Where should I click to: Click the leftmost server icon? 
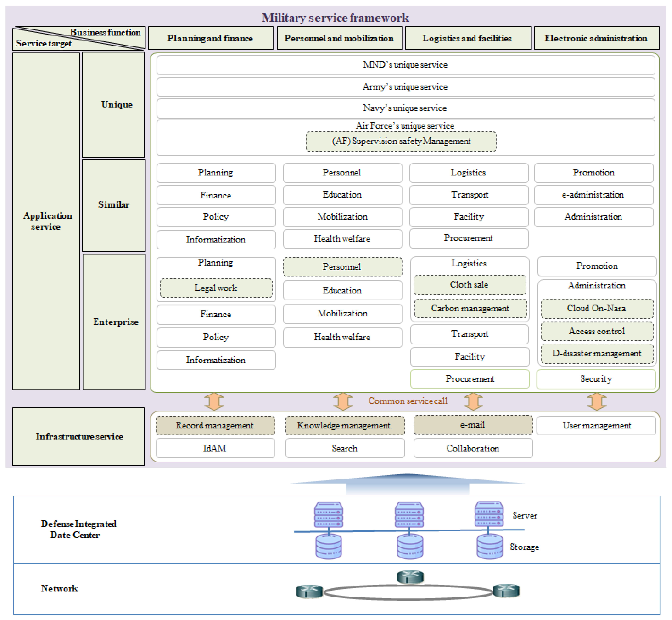point(328,514)
